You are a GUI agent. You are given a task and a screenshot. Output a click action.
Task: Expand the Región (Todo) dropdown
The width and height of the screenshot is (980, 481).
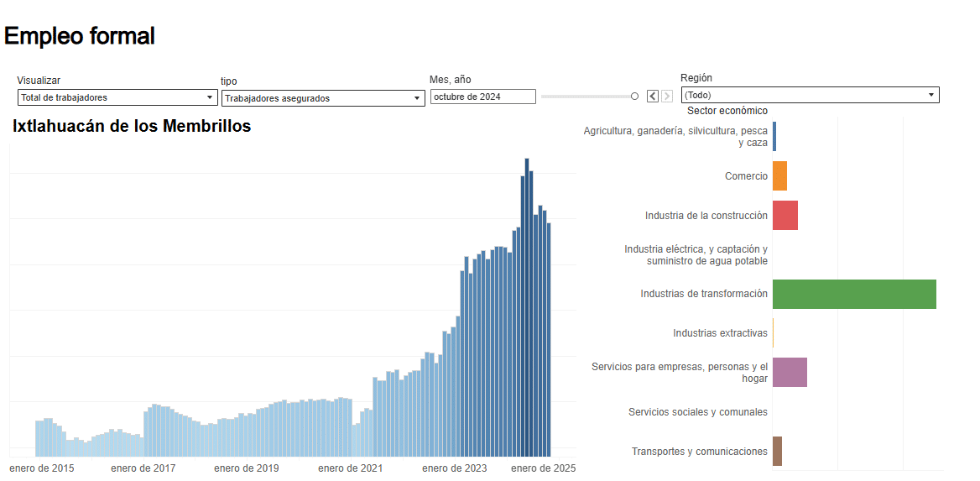[x=810, y=95]
